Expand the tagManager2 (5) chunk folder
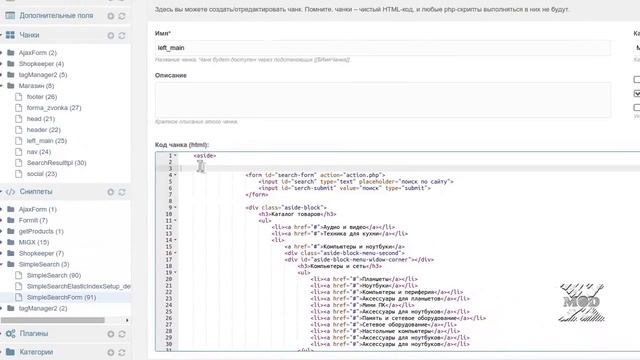640x360 pixels. pos(1,75)
